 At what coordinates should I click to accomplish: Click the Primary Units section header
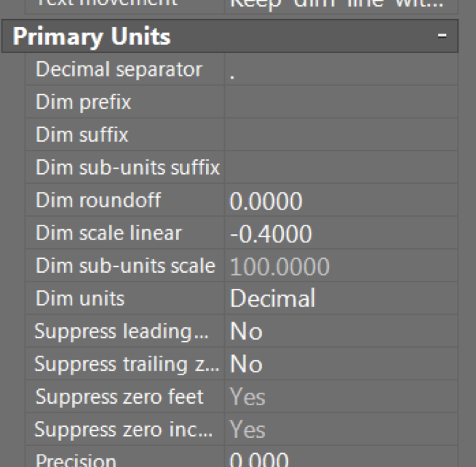pyautogui.click(x=92, y=37)
